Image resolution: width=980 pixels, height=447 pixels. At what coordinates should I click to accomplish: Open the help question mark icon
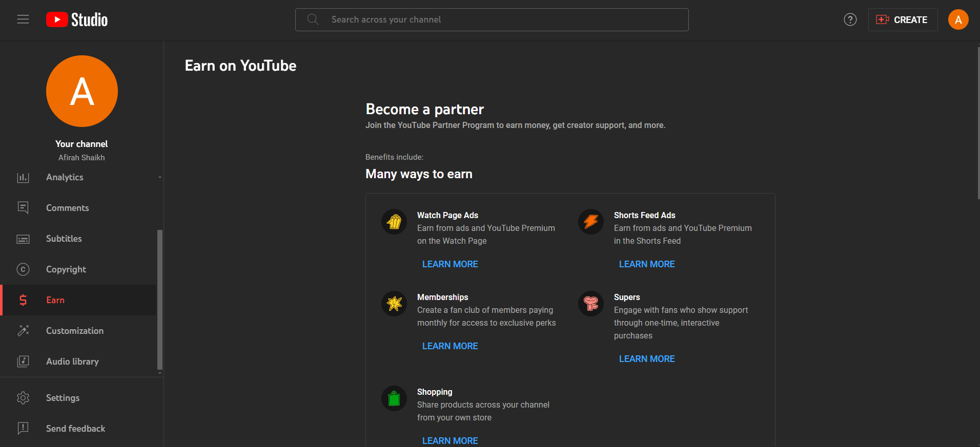click(850, 19)
